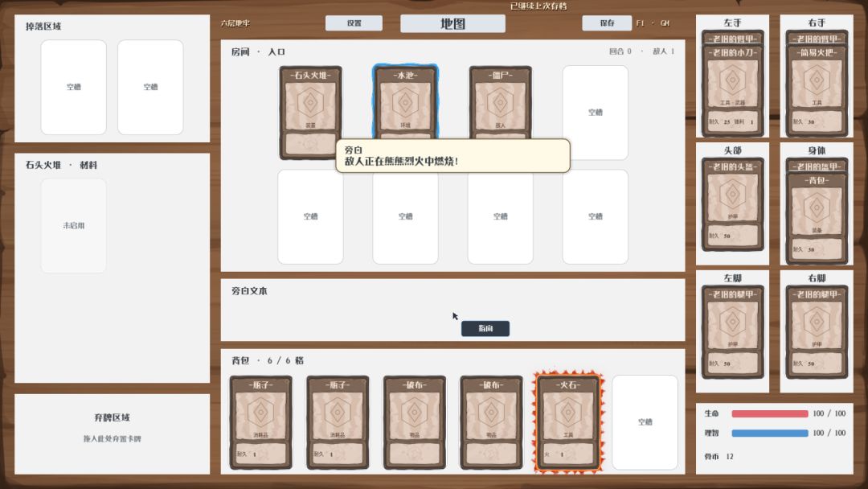Click the red 生命 health bar
This screenshot has height=489, width=868.
769,413
